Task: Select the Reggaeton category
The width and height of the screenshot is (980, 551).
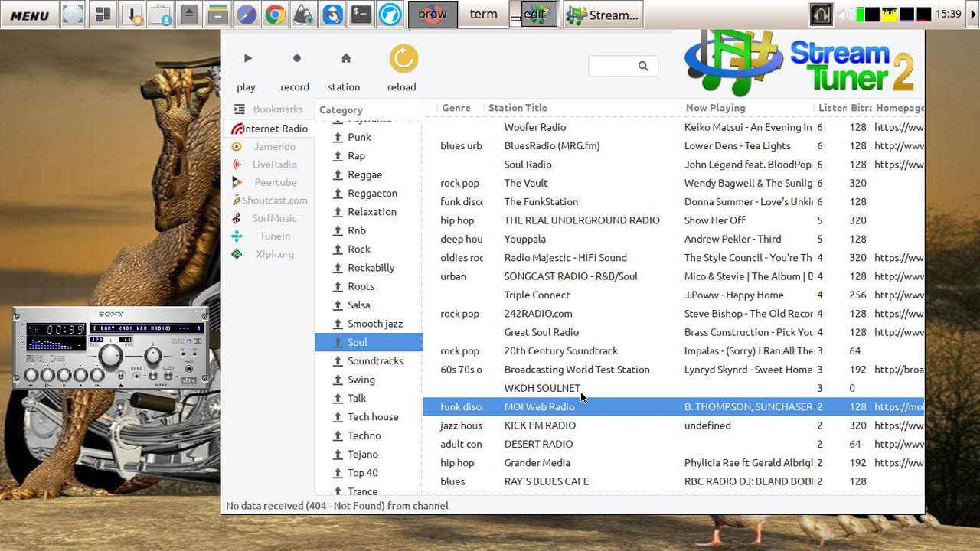Action: pyautogui.click(x=368, y=193)
